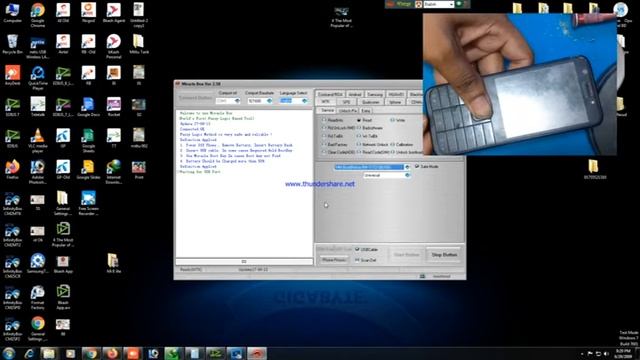Viewport: 640px width, 360px height.
Task: Launch VLC media player desktop shortcut
Action: [38, 140]
